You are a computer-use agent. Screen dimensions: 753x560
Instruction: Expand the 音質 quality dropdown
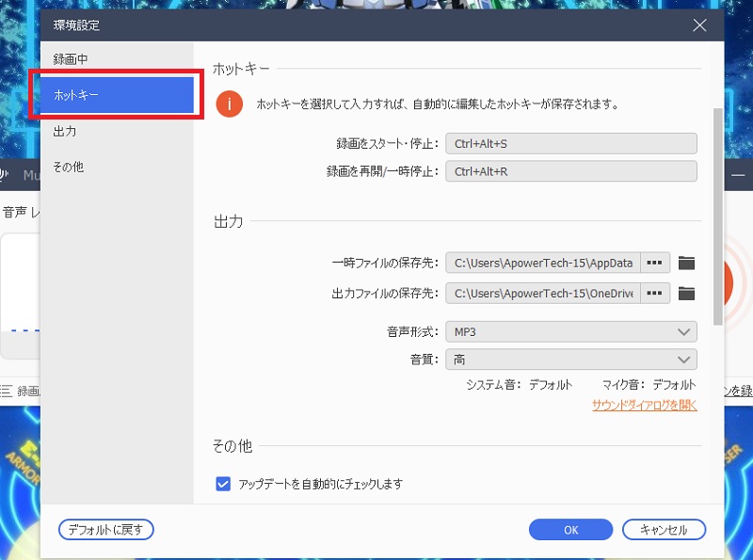coord(571,360)
